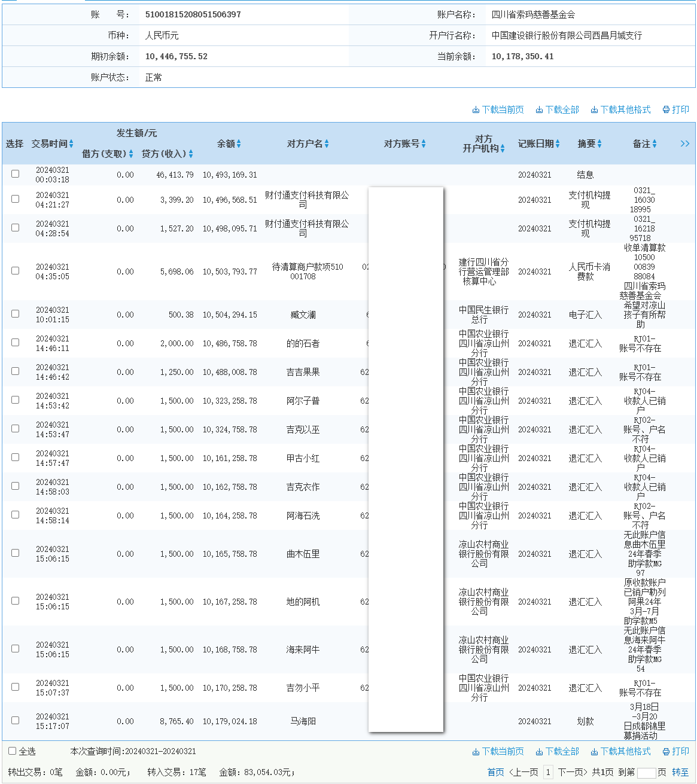Click the top download other formats icon
This screenshot has width=697, height=784.
(594, 110)
